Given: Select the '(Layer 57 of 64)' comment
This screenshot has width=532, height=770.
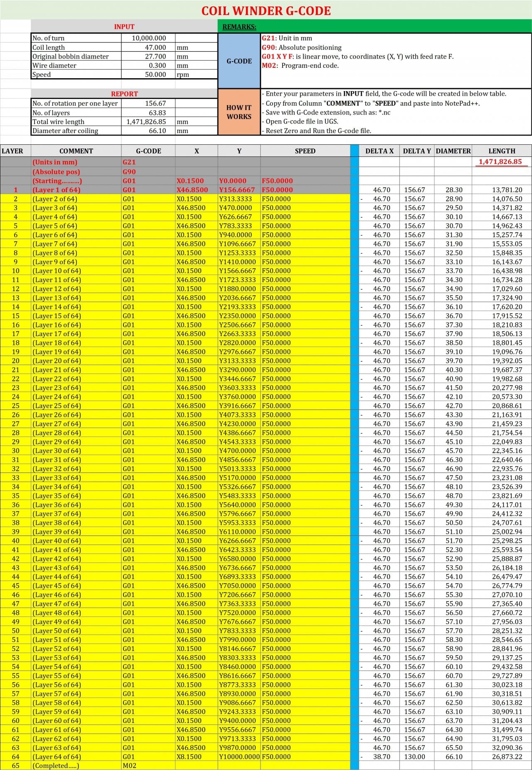Looking at the screenshot, I should pos(76,694).
